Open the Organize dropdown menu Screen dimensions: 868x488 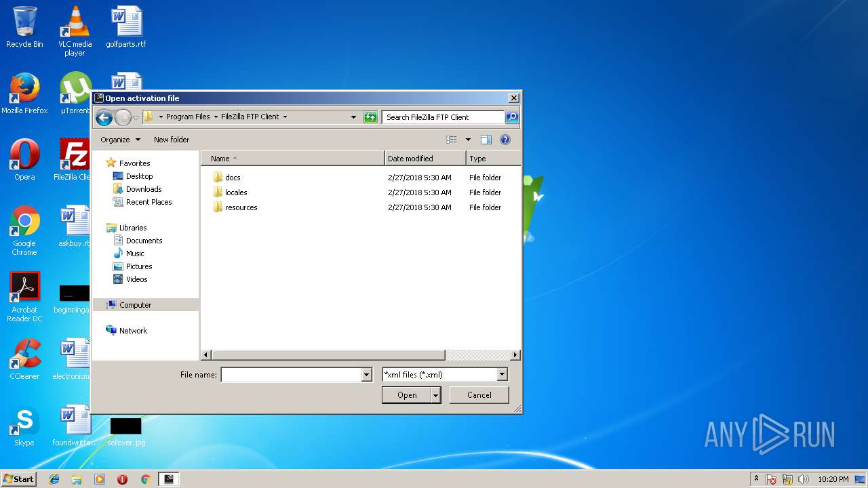(121, 140)
